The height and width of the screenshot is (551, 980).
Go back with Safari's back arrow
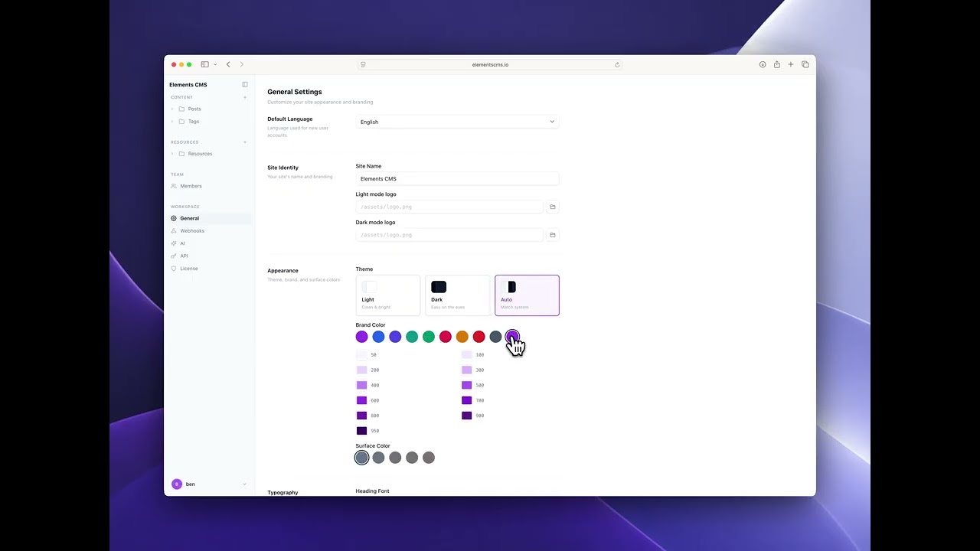[x=228, y=64]
